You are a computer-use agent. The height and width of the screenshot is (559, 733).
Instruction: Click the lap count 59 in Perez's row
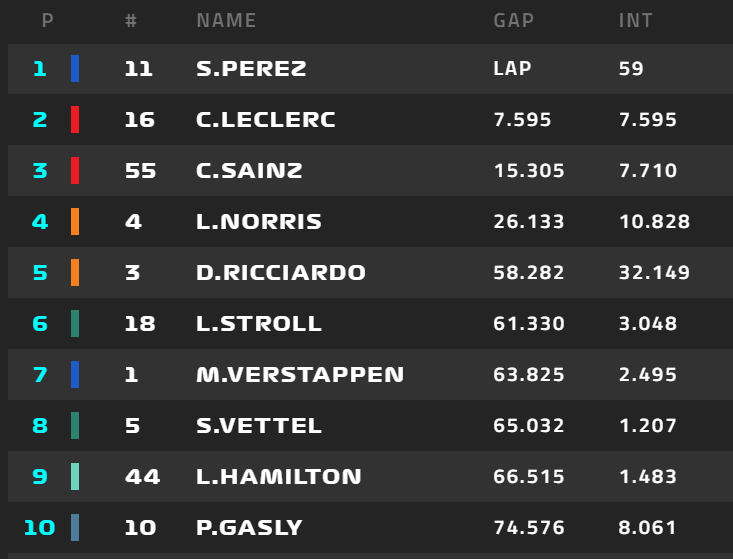(x=631, y=69)
